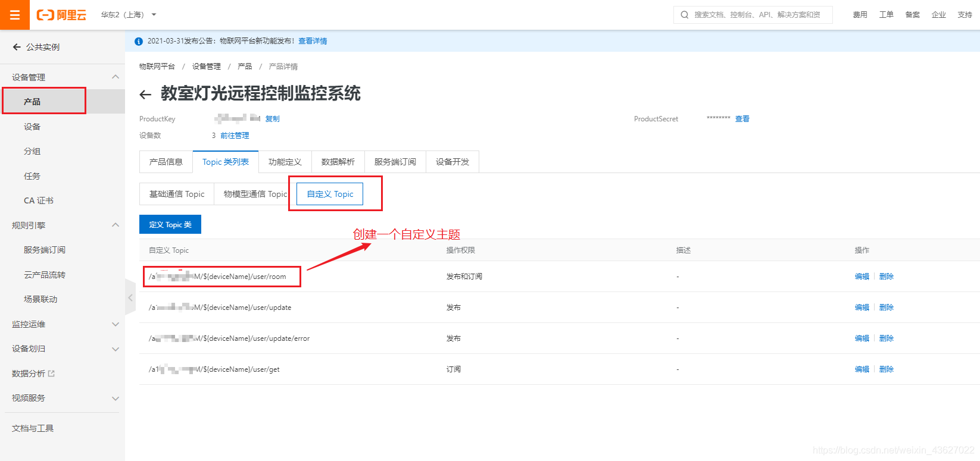Click 查看 to reveal the ProductSecret
Image resolution: width=980 pixels, height=461 pixels.
pos(742,119)
